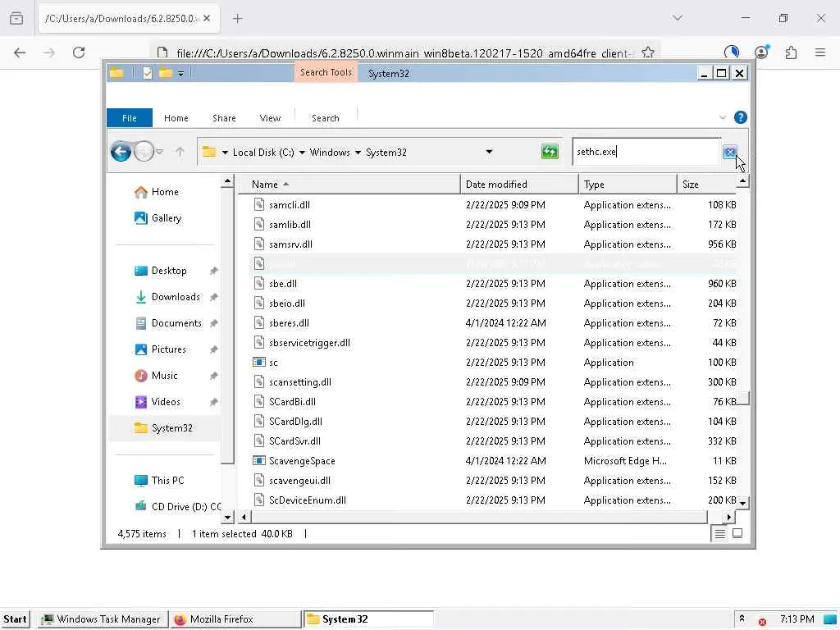This screenshot has width=840, height=630.
Task: Open Desktop in navigation pane
Action: 169,271
